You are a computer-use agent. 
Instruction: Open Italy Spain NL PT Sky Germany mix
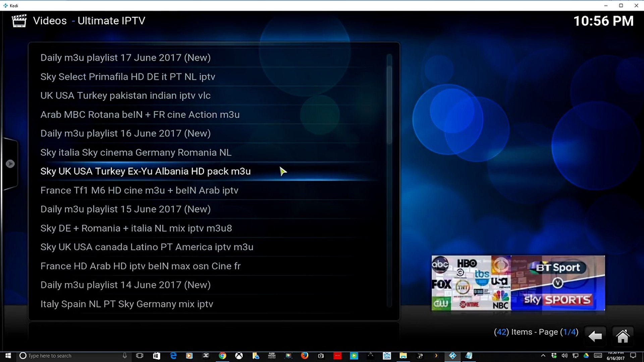point(126,304)
